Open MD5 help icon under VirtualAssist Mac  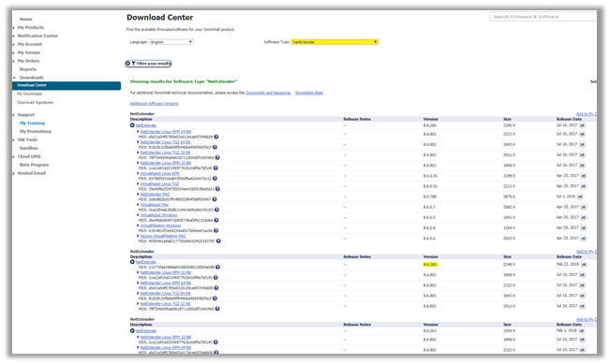pos(216,210)
